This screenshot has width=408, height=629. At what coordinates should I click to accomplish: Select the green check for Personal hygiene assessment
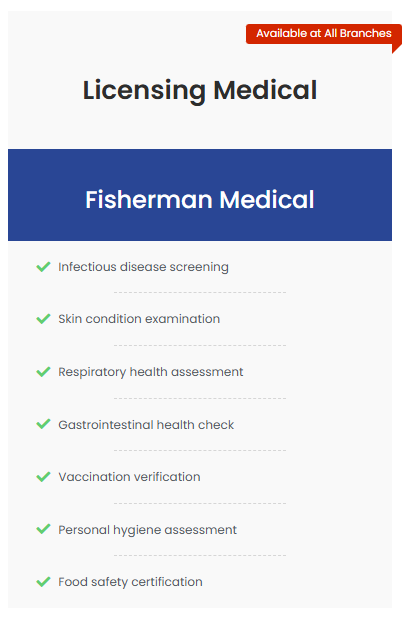coord(43,529)
